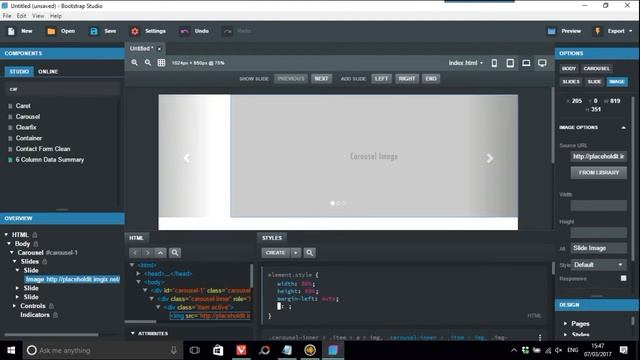This screenshot has height=360, width=640.
Task: Collapse the Image Options section
Action: coord(623,128)
